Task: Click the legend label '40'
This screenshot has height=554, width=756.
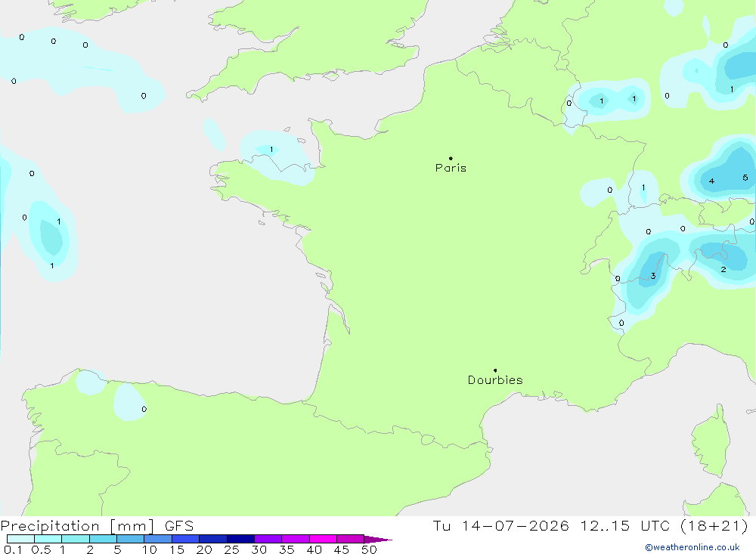Action: point(314,549)
